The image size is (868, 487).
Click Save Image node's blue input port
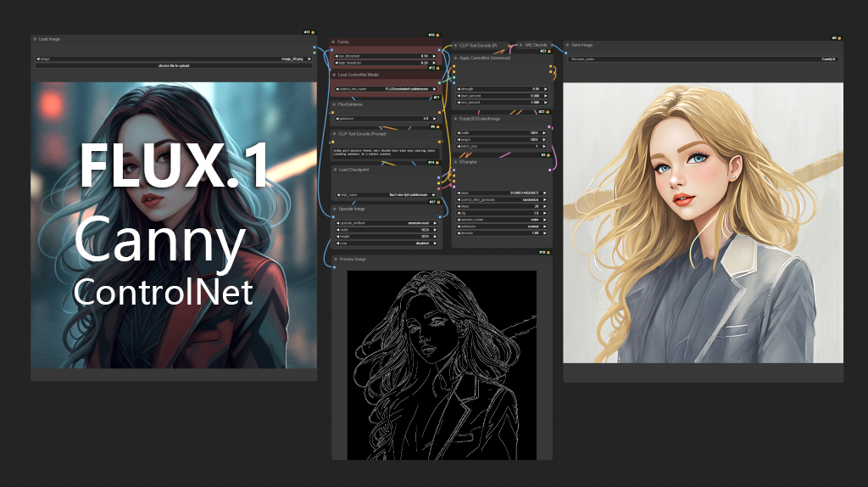(x=565, y=53)
